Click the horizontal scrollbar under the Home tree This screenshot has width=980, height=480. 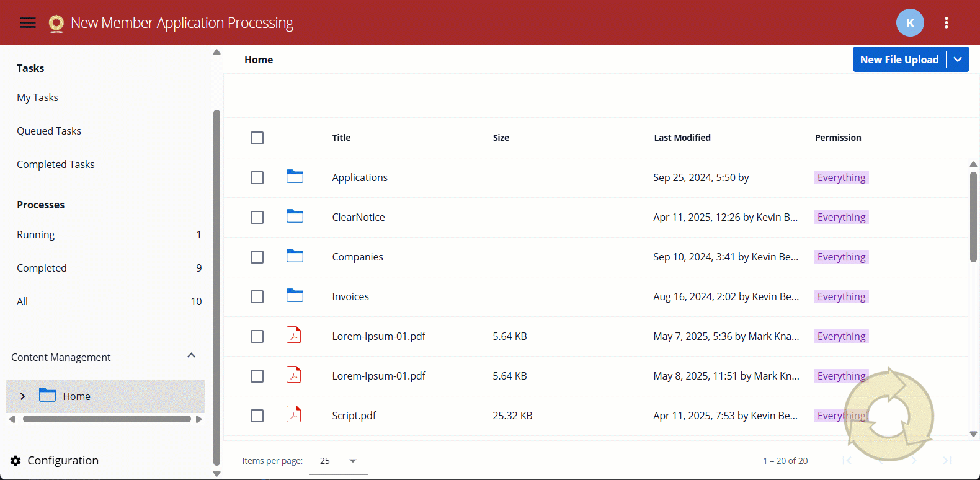pyautogui.click(x=107, y=419)
